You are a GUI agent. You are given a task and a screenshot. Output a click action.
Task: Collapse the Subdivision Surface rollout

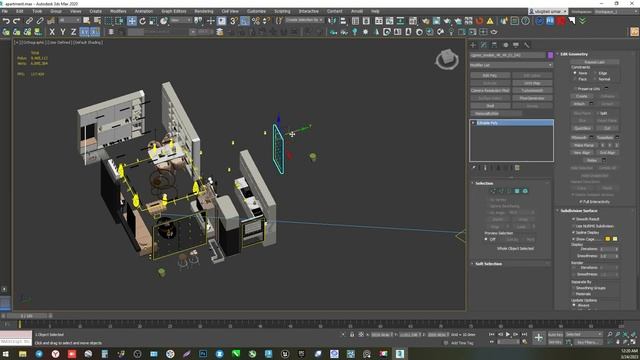click(x=578, y=211)
